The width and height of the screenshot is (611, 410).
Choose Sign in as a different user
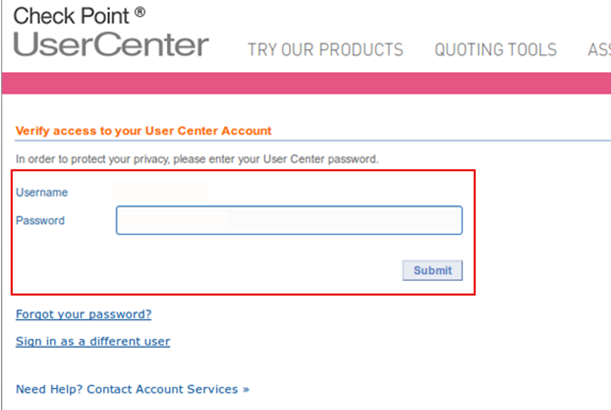tap(93, 341)
